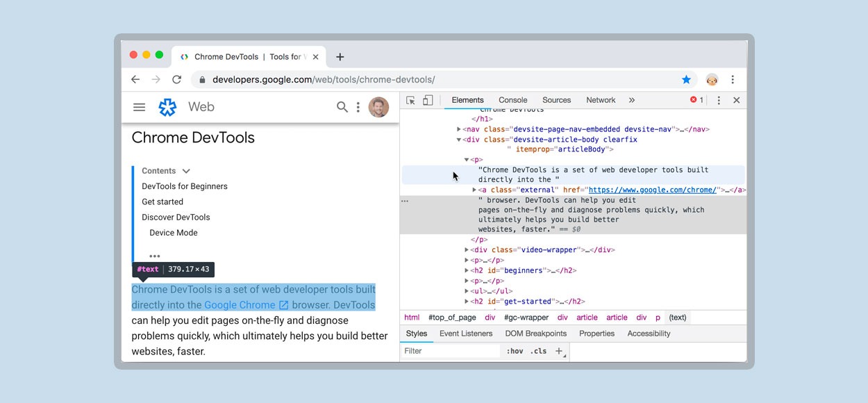
Task: Toggle the .cls classes button
Action: [x=538, y=351]
